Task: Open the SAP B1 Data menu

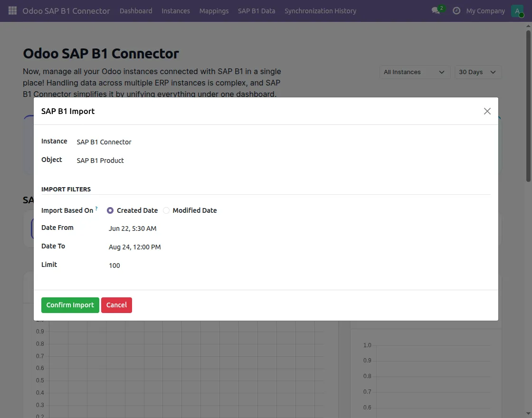Action: point(256,11)
